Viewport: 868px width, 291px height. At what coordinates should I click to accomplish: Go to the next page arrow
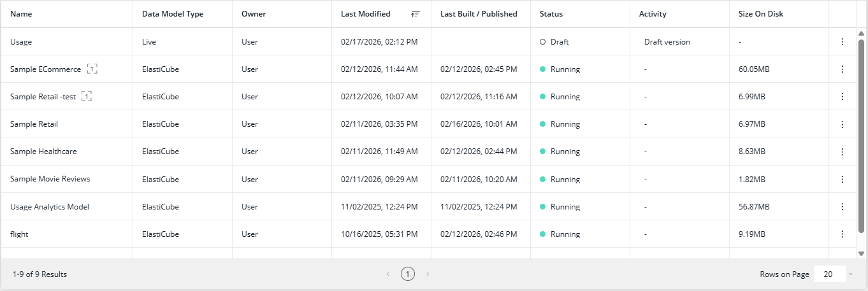tap(428, 274)
